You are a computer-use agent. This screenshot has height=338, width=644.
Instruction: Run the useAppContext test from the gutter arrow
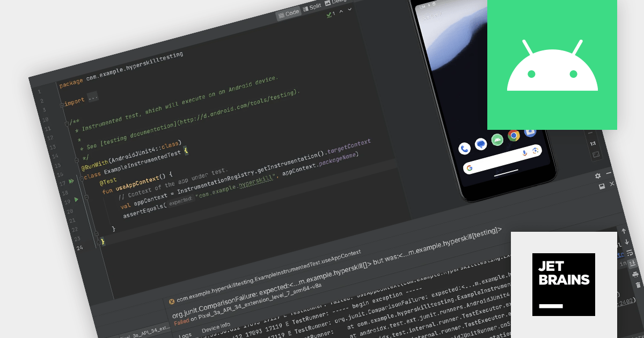pyautogui.click(x=76, y=199)
